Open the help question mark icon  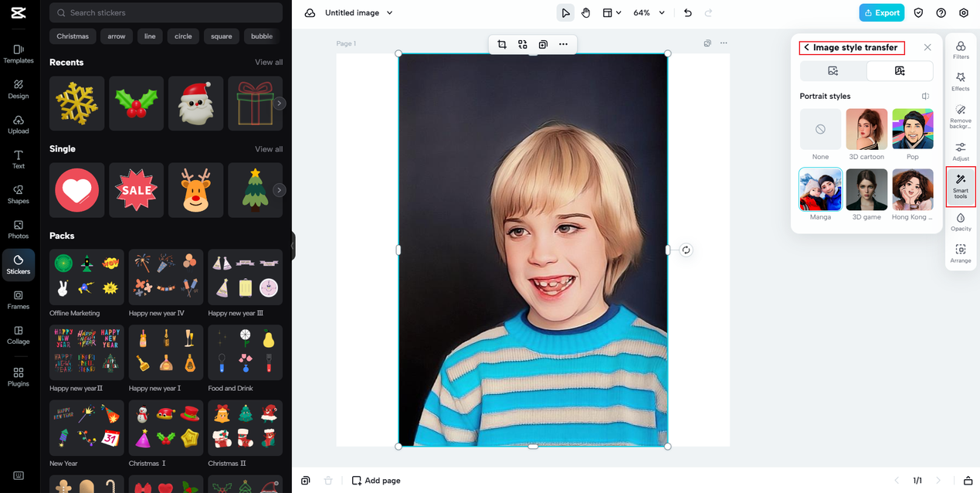pos(941,13)
